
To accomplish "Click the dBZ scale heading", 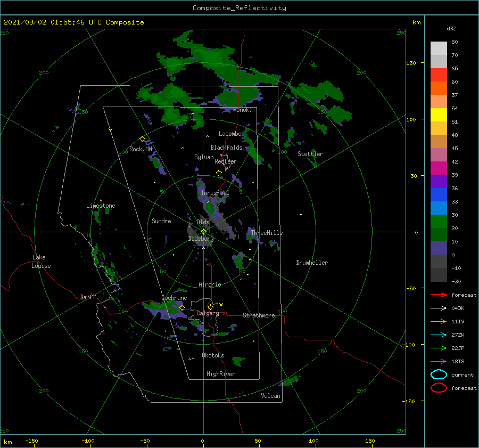I will tap(451, 28).
